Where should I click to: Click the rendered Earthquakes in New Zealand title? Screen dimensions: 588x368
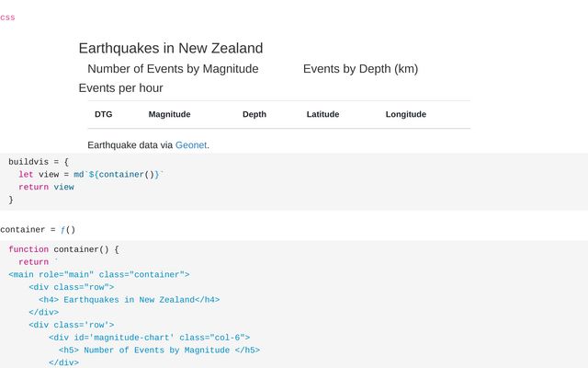(x=171, y=49)
